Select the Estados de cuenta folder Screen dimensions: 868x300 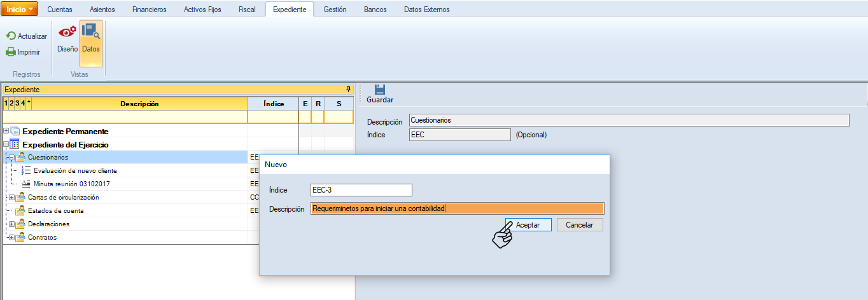(x=55, y=210)
